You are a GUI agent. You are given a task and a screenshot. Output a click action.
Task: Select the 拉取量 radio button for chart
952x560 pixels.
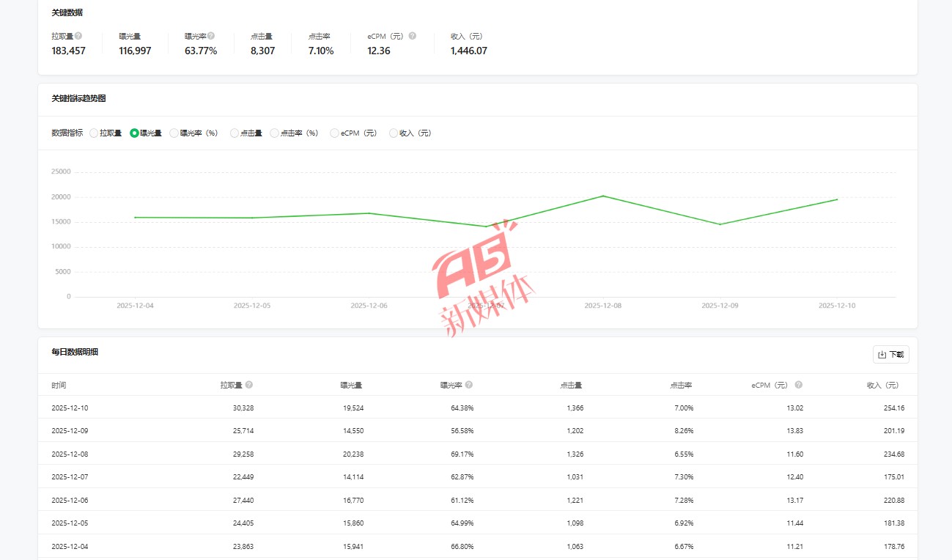(94, 133)
